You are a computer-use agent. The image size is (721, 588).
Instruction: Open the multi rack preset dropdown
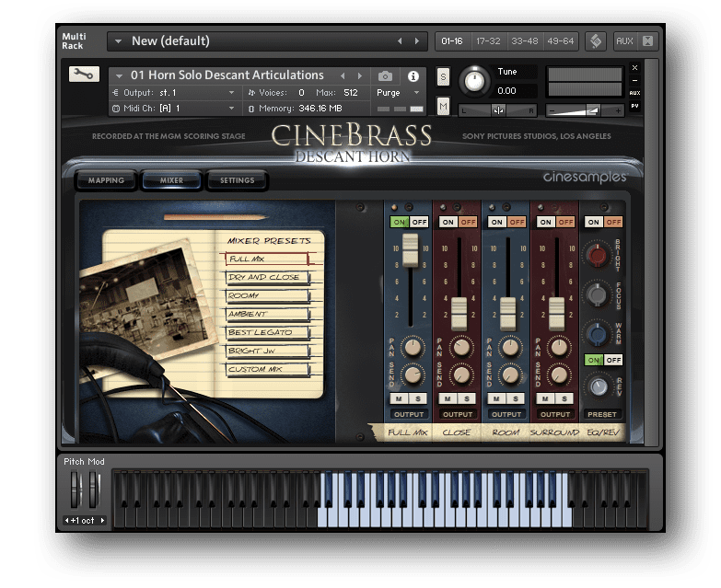118,40
